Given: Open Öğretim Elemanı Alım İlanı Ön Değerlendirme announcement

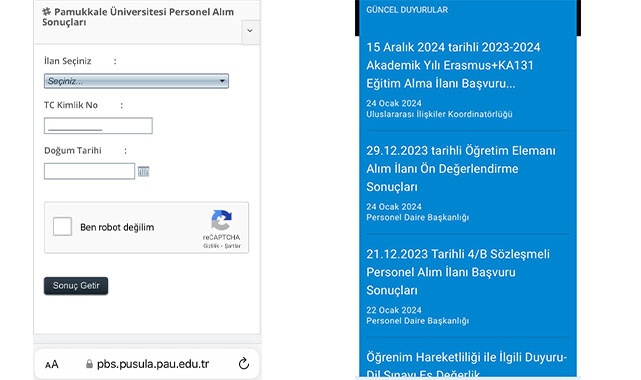Looking at the screenshot, I should (461, 168).
